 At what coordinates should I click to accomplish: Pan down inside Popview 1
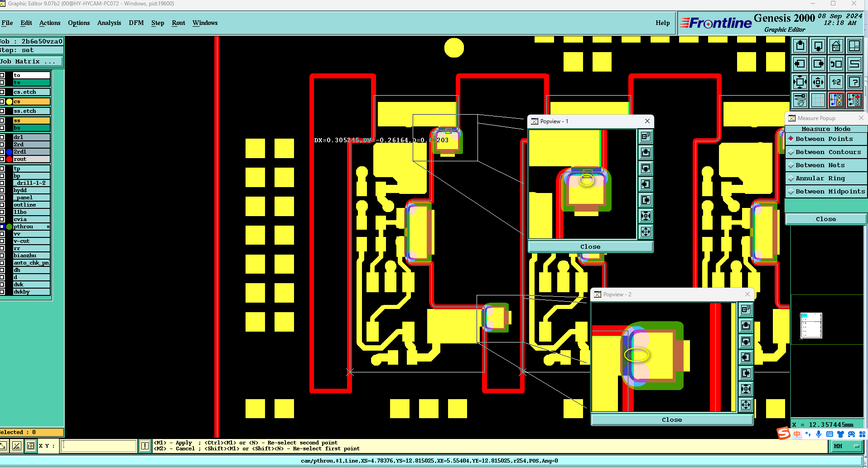[646, 168]
